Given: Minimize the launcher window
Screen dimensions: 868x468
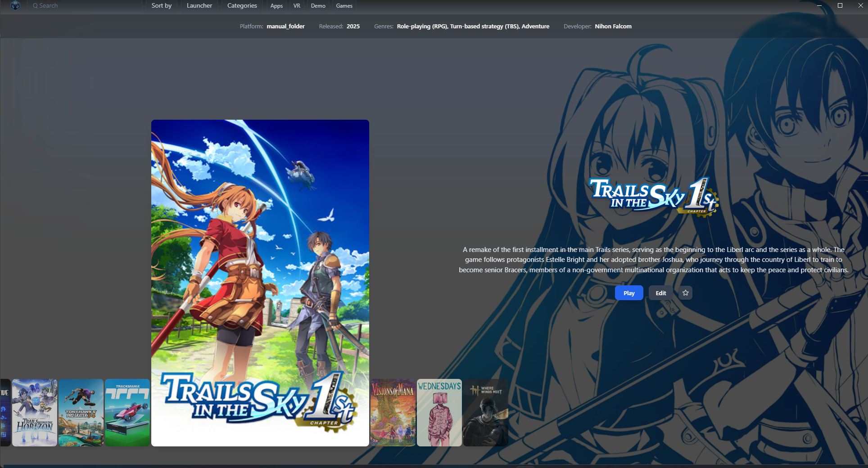Looking at the screenshot, I should (x=819, y=5).
